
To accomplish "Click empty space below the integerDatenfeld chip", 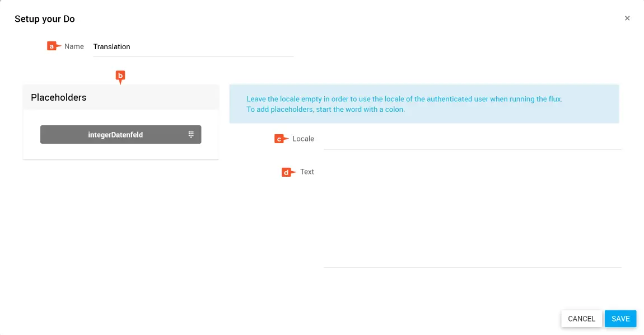I will (x=120, y=152).
